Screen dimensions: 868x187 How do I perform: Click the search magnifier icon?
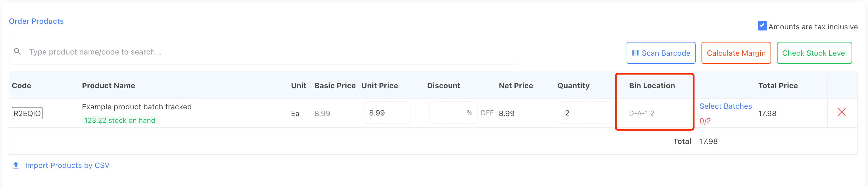18,52
